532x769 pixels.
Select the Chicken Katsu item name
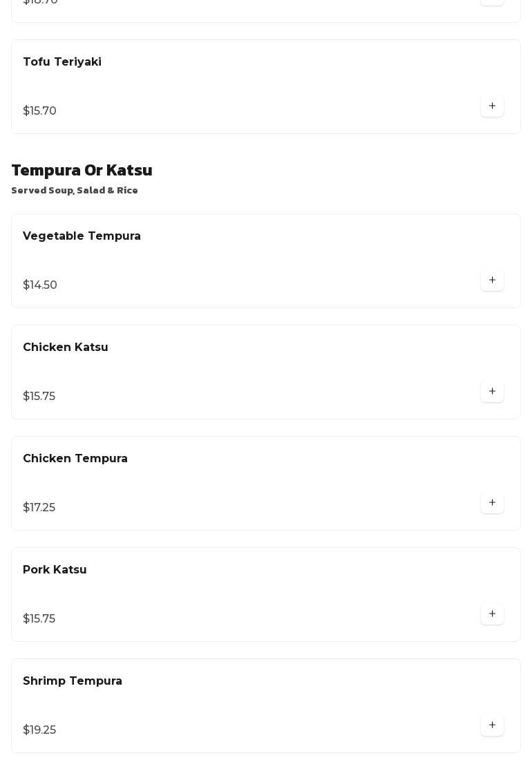tap(66, 348)
